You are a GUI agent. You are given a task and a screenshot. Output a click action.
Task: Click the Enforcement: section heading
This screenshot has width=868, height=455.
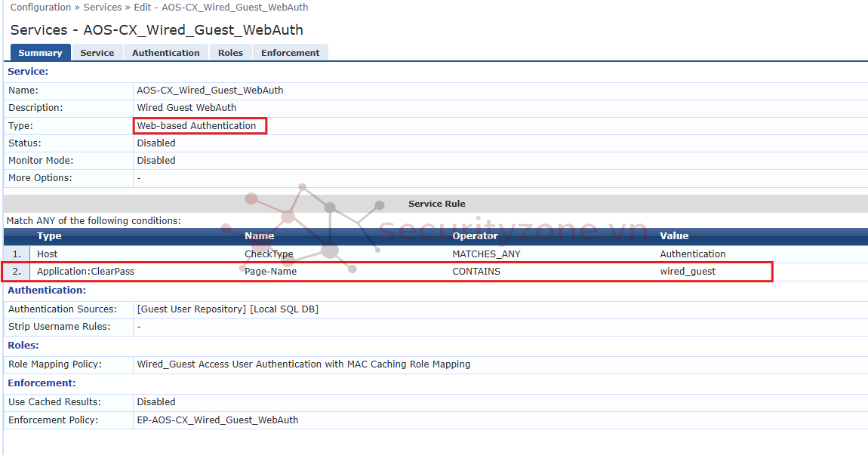click(x=42, y=383)
